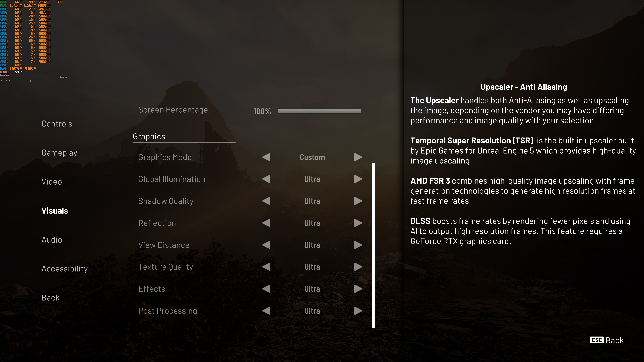
Task: Lower Texture Quality using left arrow
Action: [x=266, y=267]
